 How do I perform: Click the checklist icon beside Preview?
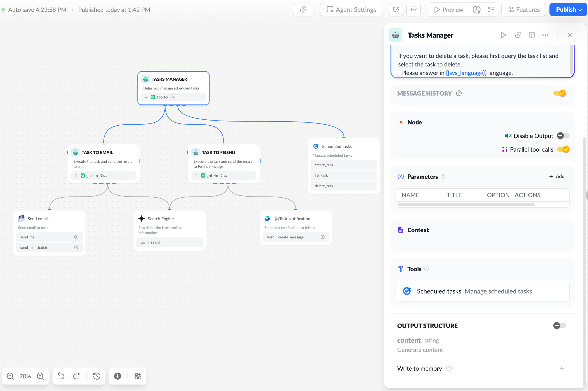point(491,9)
